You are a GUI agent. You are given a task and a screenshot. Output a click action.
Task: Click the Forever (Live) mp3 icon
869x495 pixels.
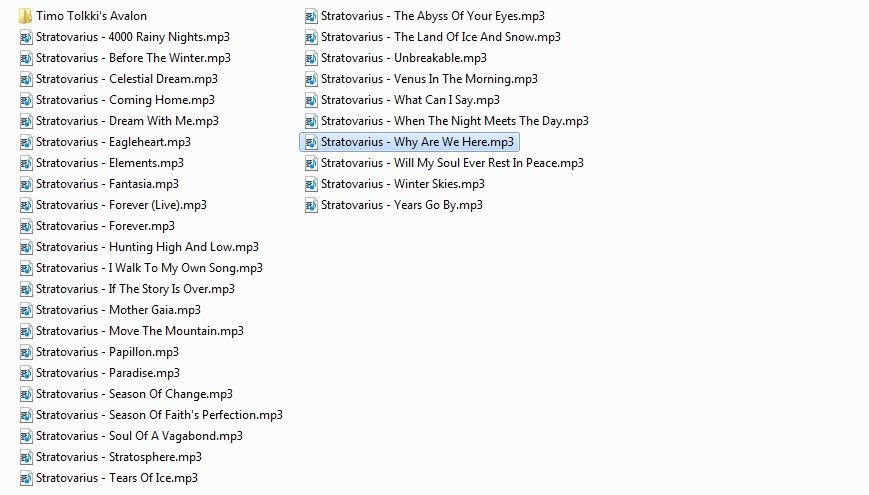click(26, 206)
